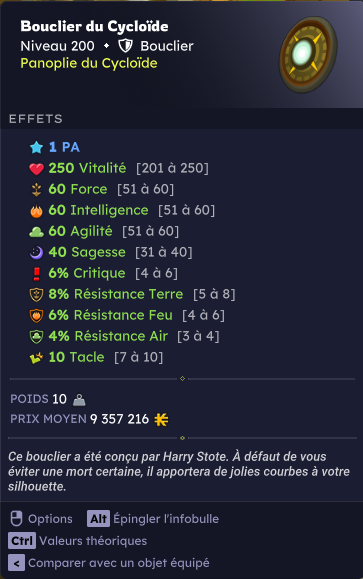Click the Cycloïde shield item image

click(308, 55)
